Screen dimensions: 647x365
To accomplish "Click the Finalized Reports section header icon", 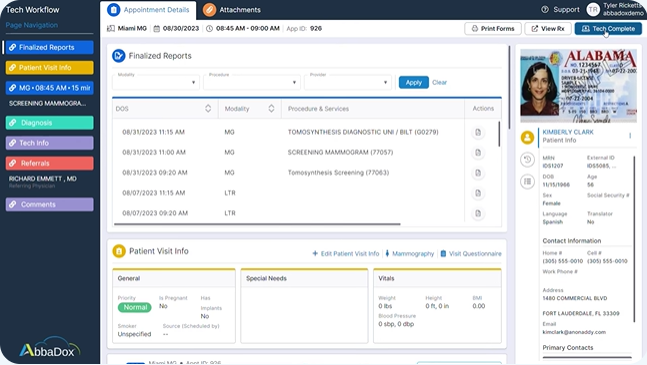I will [119, 56].
